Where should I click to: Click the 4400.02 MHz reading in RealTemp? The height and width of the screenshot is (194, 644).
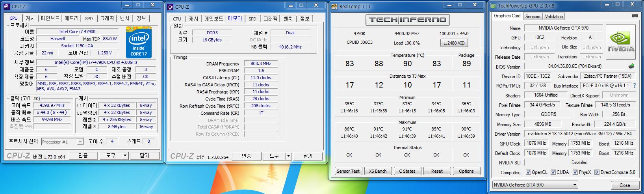(407, 34)
